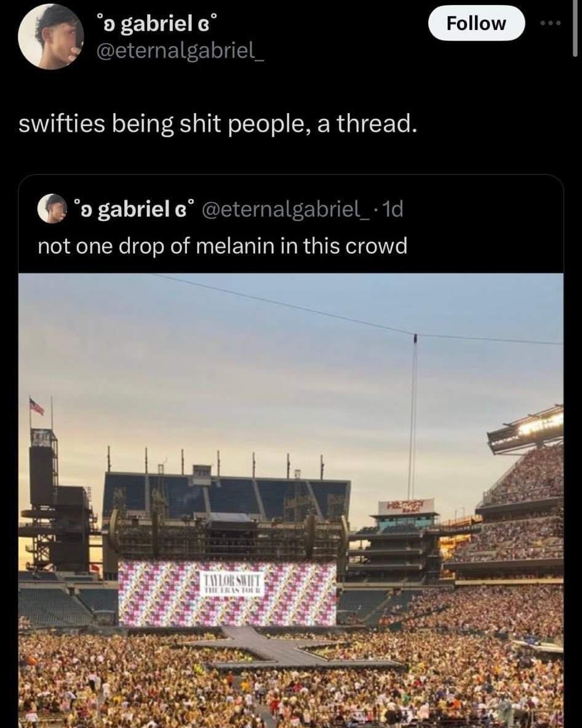Click the sunset sky area of the photo
This screenshot has width=582, height=728.
pyautogui.click(x=246, y=369)
